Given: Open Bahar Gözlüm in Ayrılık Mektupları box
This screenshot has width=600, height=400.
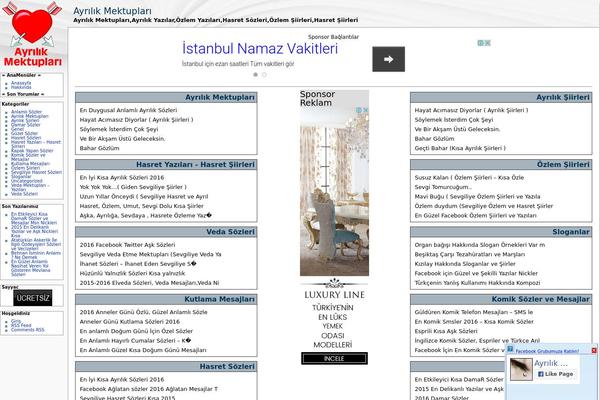Looking at the screenshot, I should point(99,148).
